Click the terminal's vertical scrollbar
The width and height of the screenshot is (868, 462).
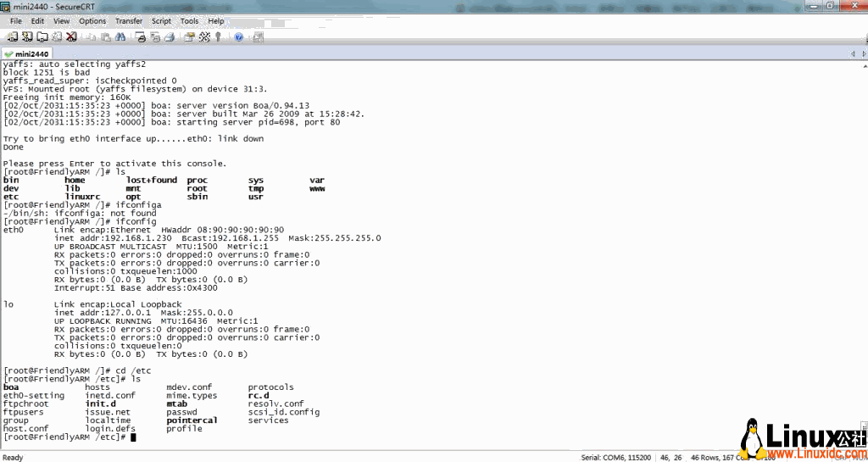(862, 254)
